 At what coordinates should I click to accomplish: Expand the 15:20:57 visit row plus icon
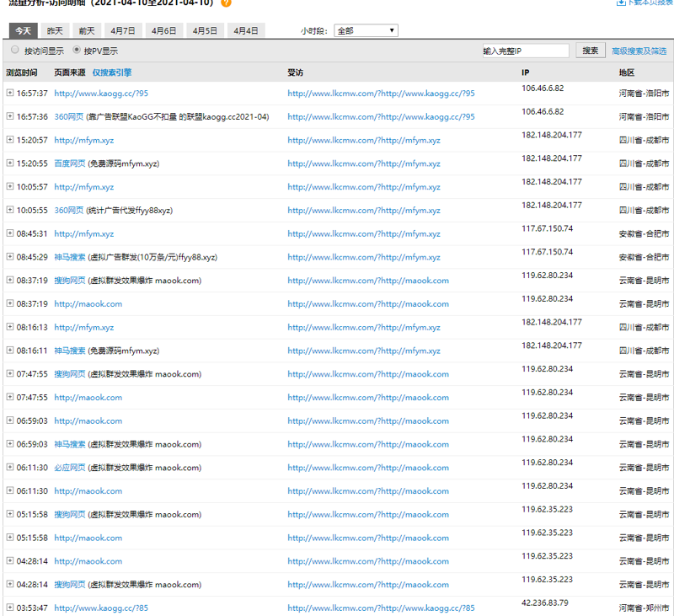[10, 141]
